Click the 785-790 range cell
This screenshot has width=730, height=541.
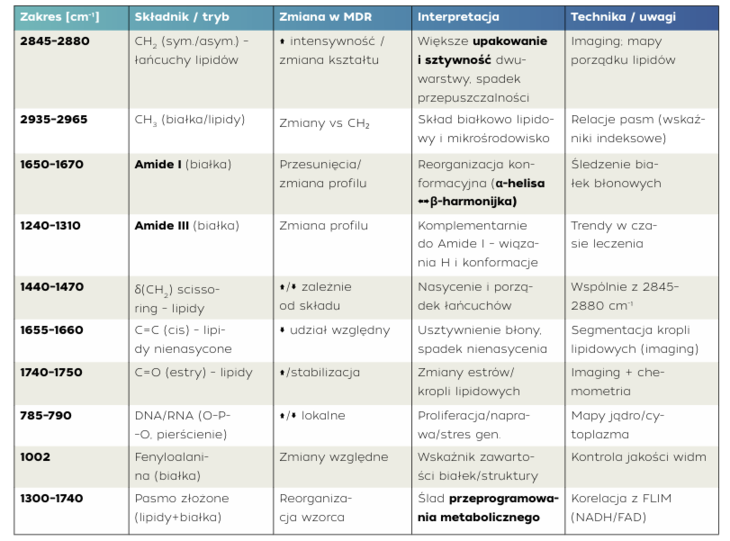[46, 415]
